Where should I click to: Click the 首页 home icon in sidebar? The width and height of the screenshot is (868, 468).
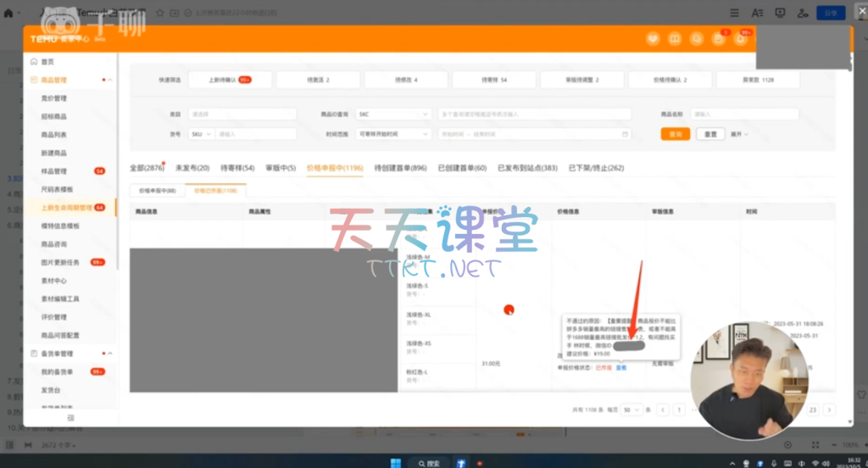pos(34,62)
